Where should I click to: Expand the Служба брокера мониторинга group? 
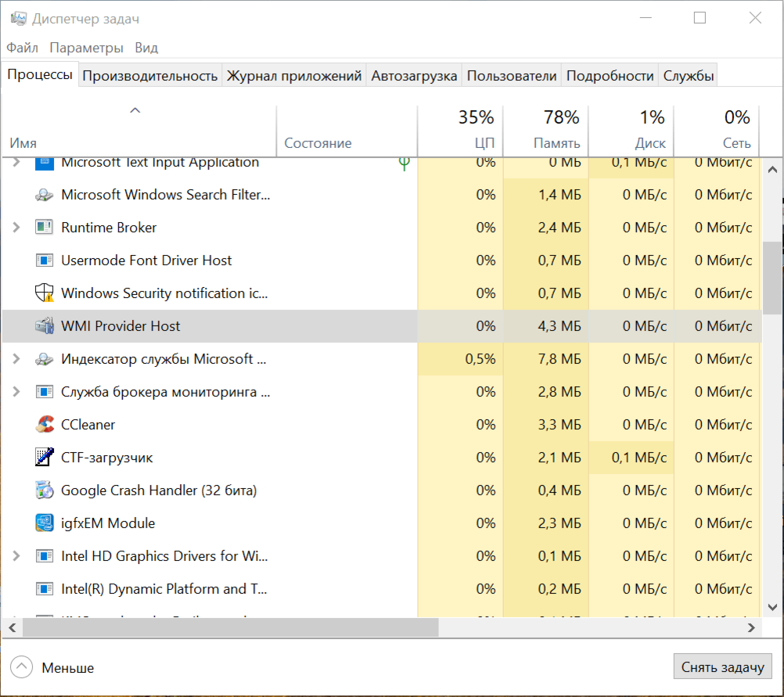pos(16,392)
